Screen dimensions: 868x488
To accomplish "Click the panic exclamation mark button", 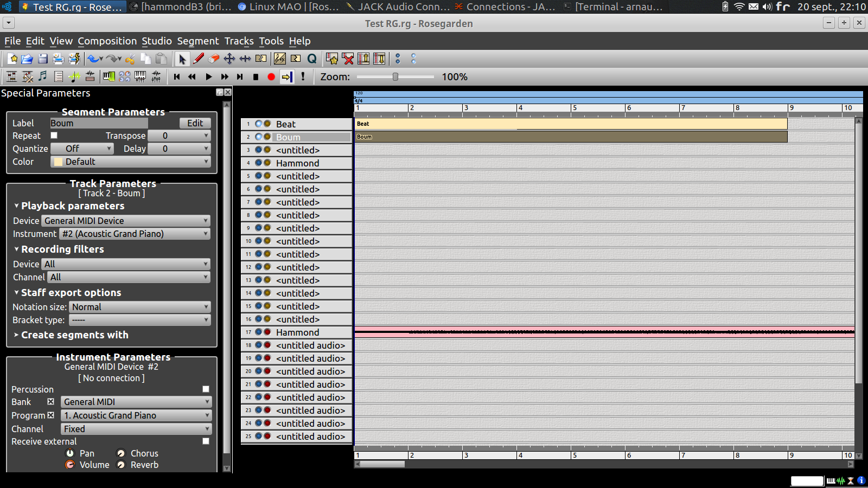I will 303,76.
